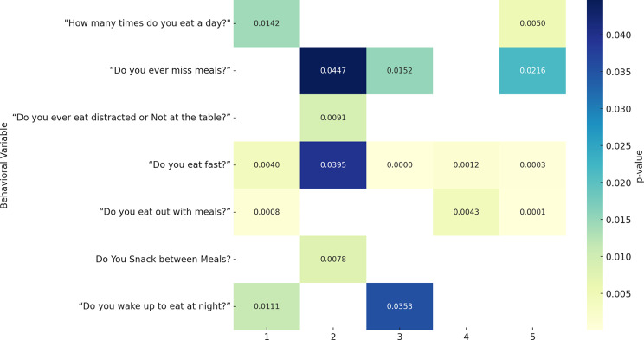
Task: Click the p-value colorbar label
Action: (x=639, y=166)
